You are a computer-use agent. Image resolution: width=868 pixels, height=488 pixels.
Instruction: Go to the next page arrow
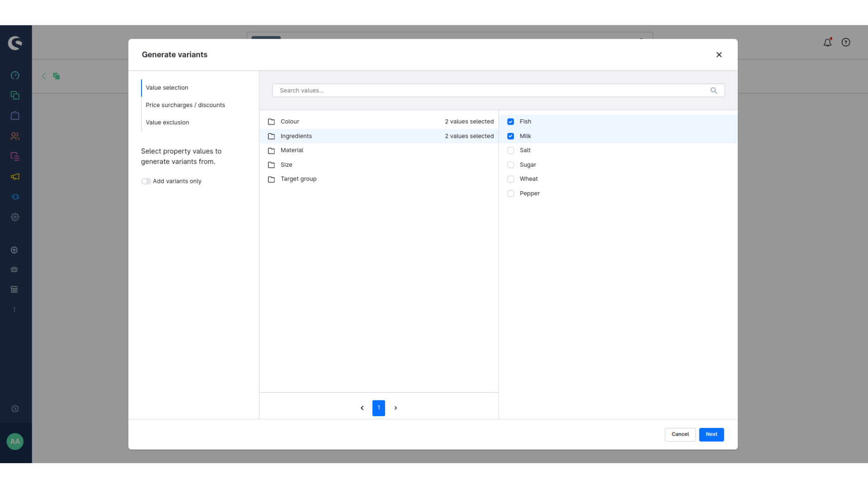click(x=396, y=408)
